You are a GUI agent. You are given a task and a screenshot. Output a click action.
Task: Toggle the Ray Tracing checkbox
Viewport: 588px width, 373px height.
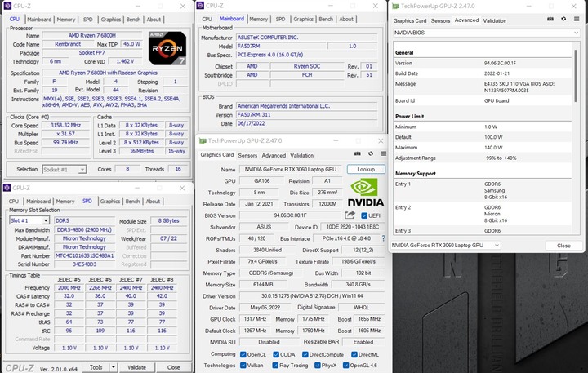tap(275, 365)
